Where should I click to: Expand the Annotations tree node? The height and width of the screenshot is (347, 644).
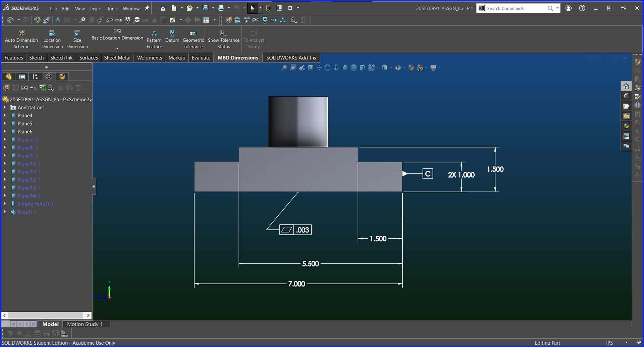[x=5, y=107]
